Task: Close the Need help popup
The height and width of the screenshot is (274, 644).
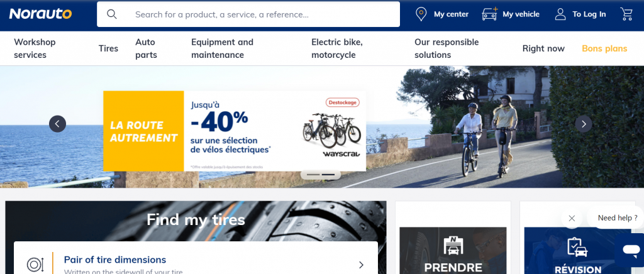Action: 572,218
